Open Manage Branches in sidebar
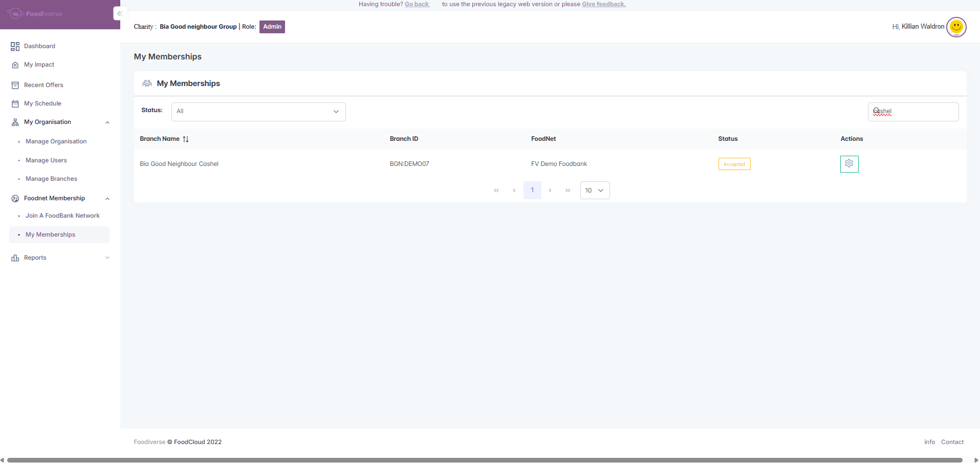This screenshot has height=463, width=980. (51, 179)
